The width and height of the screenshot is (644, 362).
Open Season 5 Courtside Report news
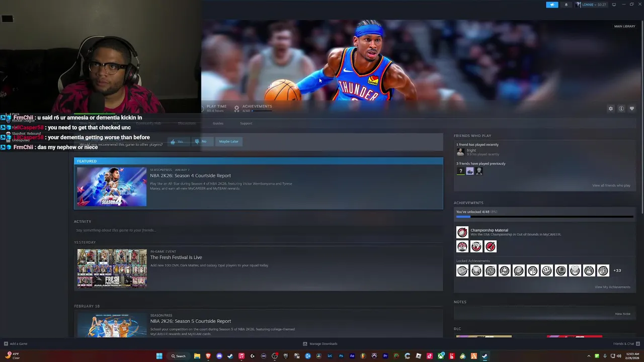[190, 321]
